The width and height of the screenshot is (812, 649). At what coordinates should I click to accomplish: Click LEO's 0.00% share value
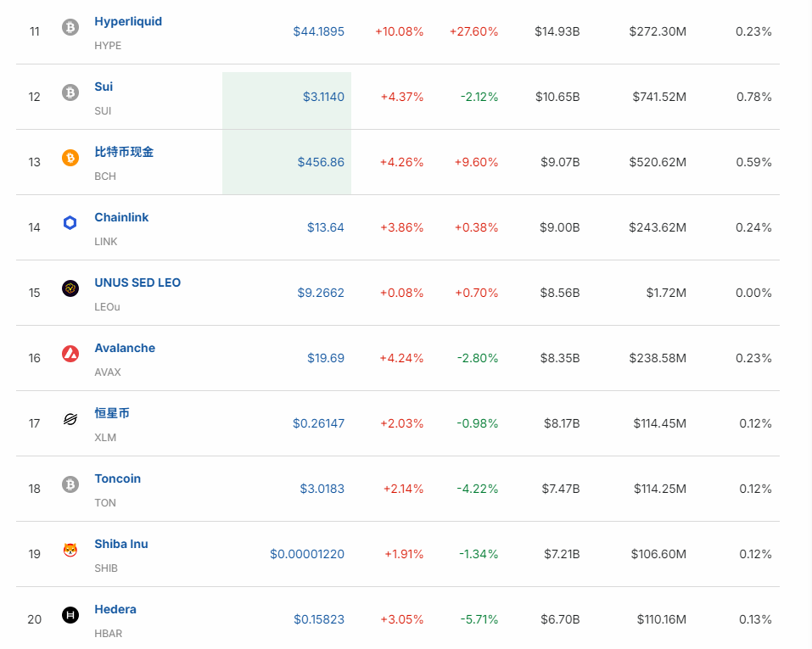pos(753,293)
